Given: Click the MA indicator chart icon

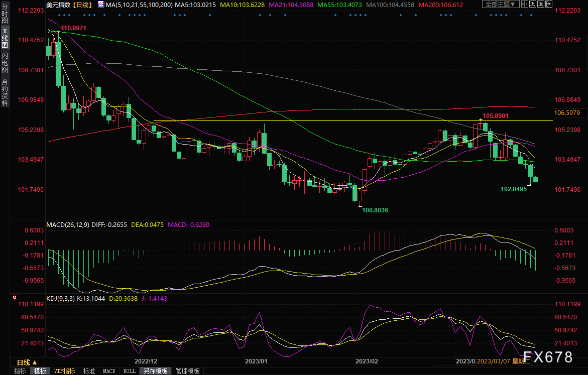Looking at the screenshot, I should [x=101, y=5].
